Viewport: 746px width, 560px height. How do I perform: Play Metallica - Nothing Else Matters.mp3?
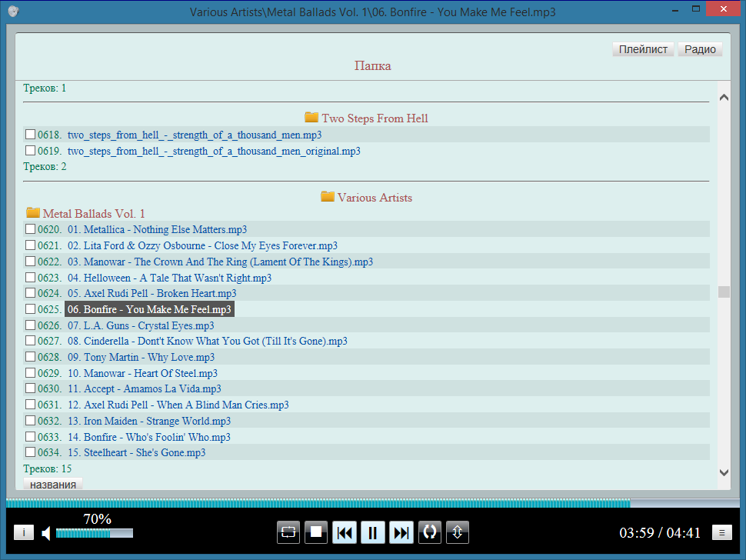click(x=157, y=229)
